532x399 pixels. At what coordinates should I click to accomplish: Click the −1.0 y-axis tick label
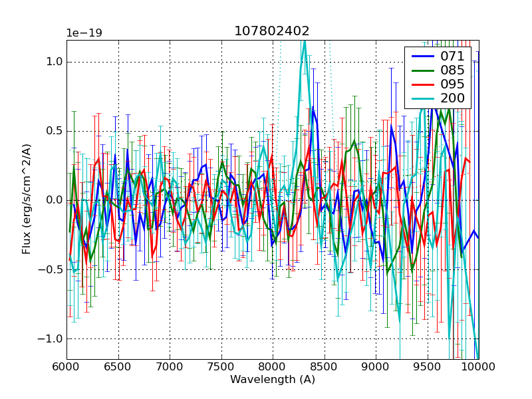[x=51, y=338]
